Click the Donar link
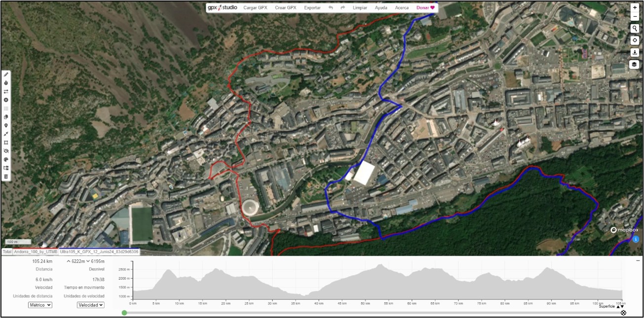644x318 pixels. tap(425, 8)
